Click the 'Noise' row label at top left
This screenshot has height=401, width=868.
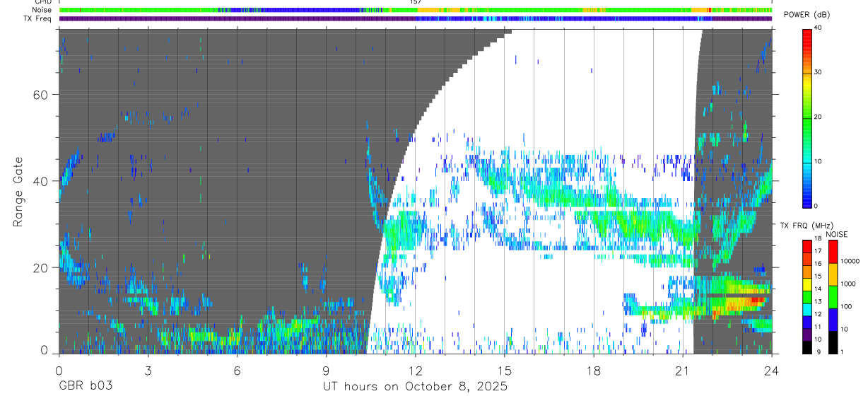click(x=41, y=11)
